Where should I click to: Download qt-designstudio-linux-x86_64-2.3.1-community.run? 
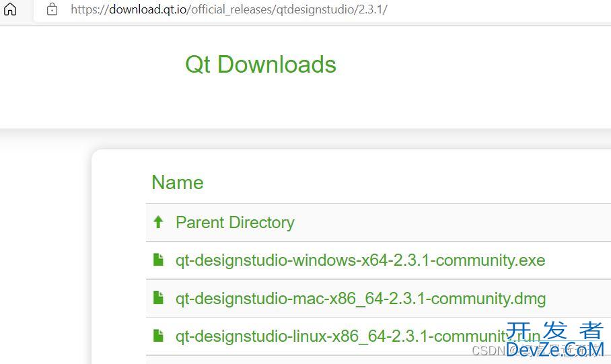[x=358, y=336]
